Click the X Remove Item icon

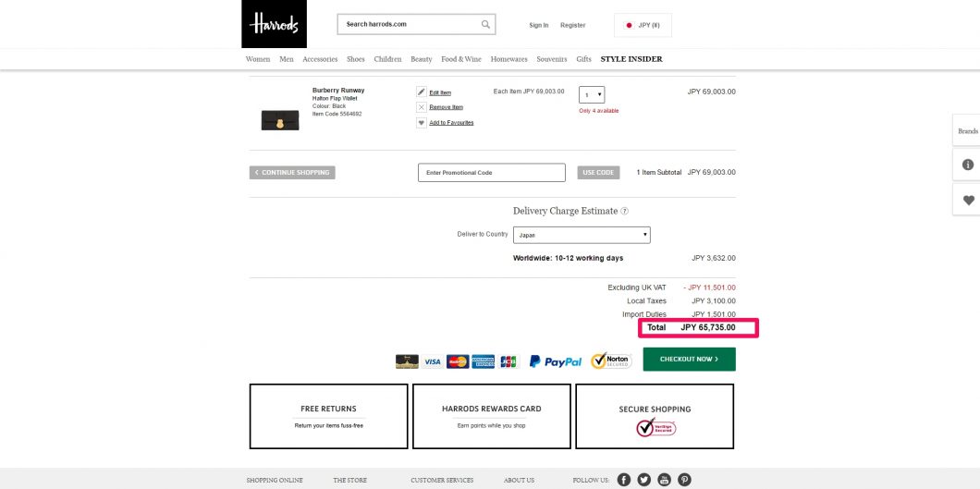pos(422,107)
